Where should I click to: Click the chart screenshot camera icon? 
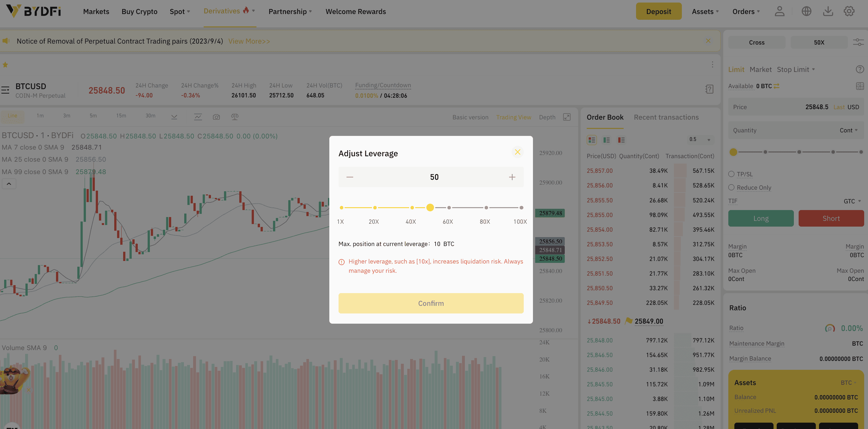pos(216,117)
